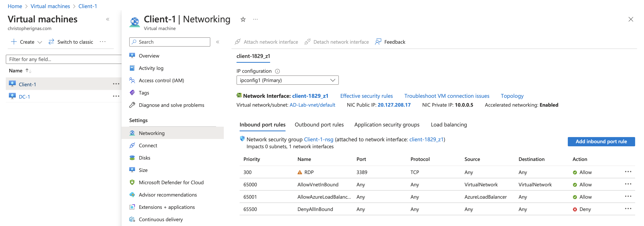644x226 pixels.
Task: Click the Priority column header
Action: pos(252,159)
